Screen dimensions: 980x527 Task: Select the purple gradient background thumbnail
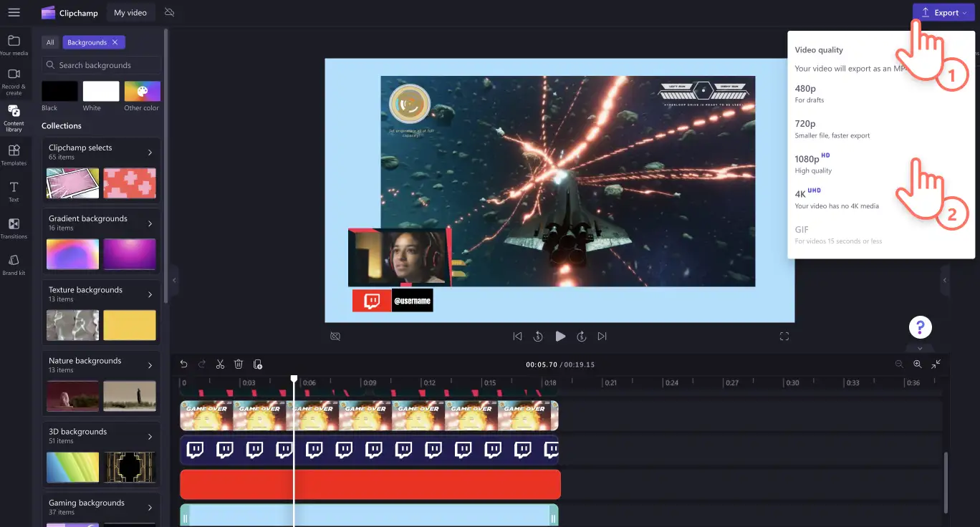(x=130, y=254)
